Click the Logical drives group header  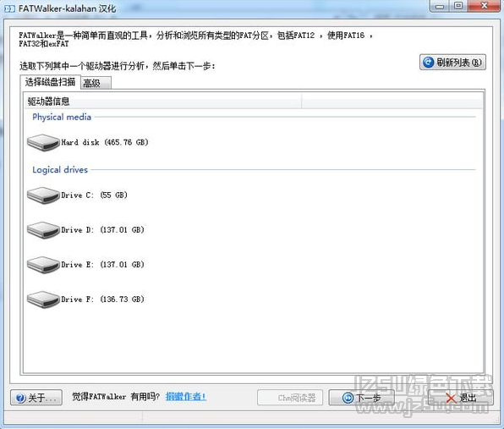tap(60, 170)
